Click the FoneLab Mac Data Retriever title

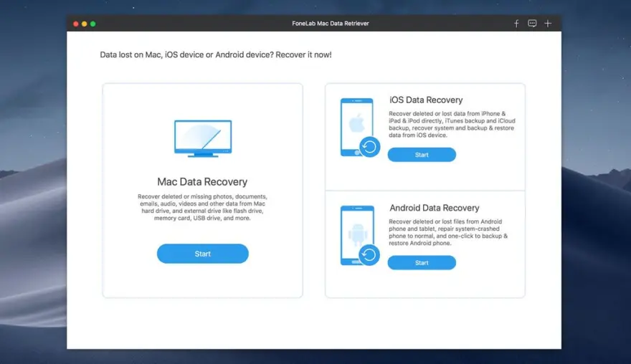331,24
